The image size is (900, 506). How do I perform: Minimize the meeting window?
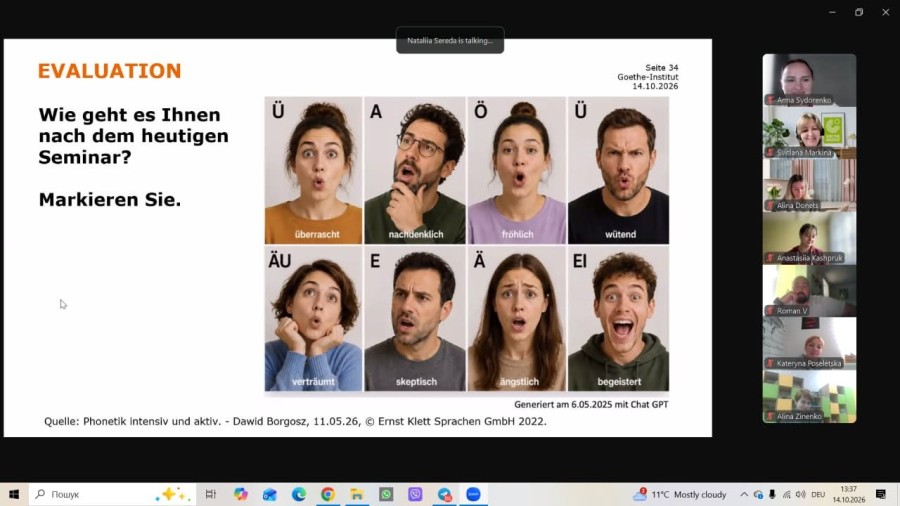pyautogui.click(x=832, y=12)
